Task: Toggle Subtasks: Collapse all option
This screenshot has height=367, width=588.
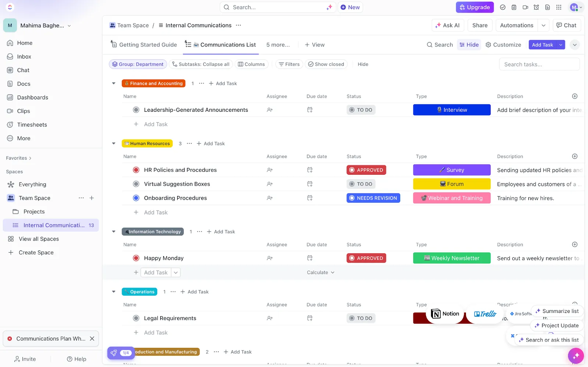Action: click(201, 64)
